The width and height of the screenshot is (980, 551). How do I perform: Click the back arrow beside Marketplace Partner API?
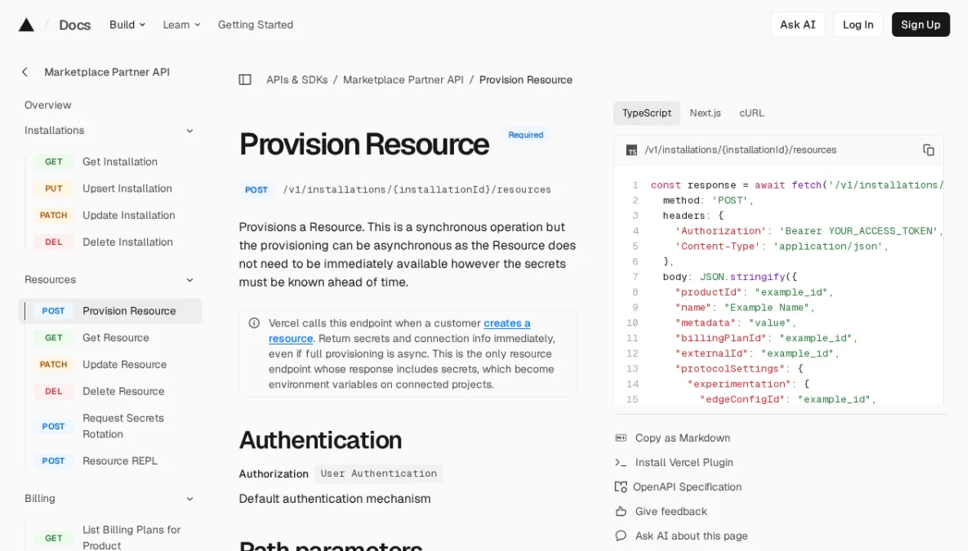[24, 72]
